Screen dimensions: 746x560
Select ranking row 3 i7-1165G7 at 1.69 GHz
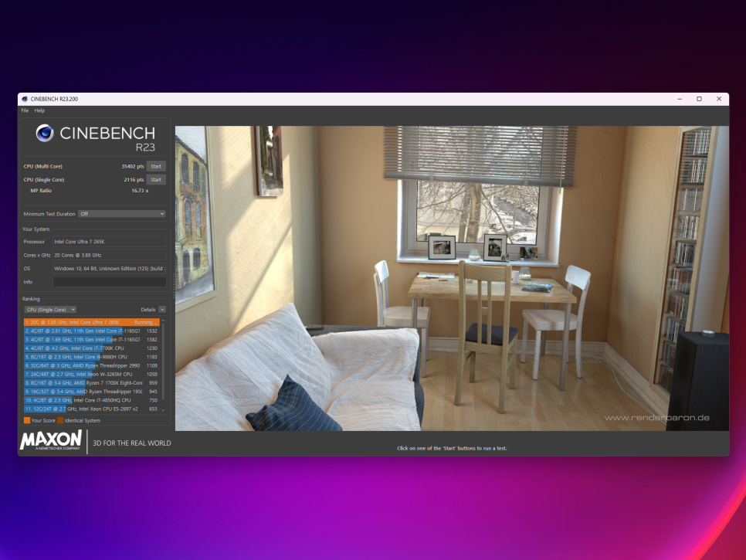91,340
